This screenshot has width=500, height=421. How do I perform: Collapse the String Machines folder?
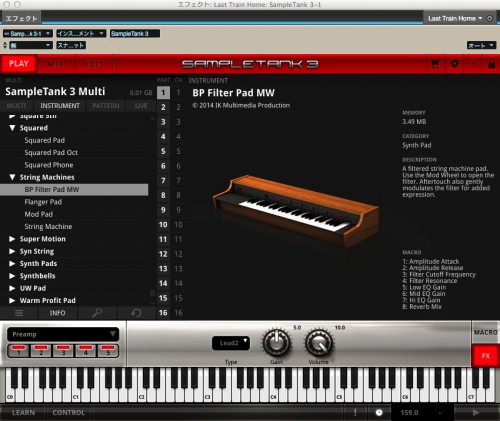[12, 177]
